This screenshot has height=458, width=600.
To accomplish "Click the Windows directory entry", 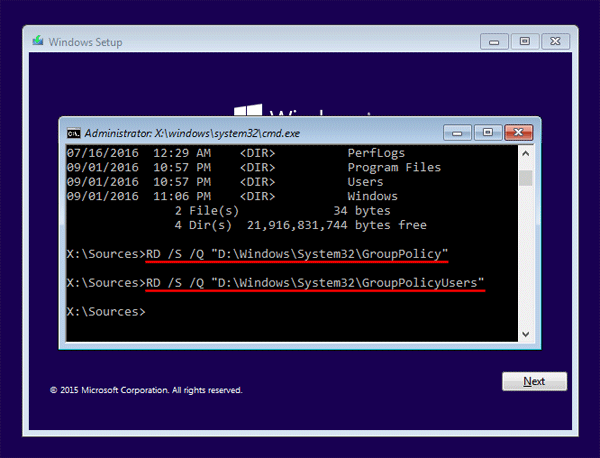I will click(x=372, y=196).
